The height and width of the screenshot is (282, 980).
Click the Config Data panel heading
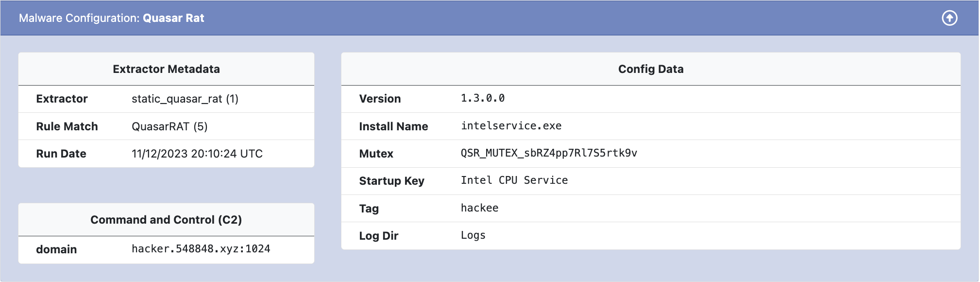650,69
